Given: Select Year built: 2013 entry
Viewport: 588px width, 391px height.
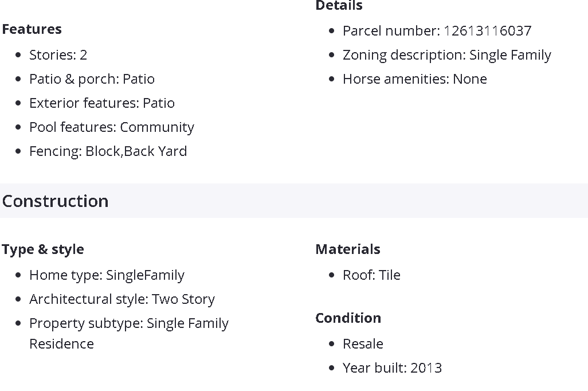Looking at the screenshot, I should point(392,368).
